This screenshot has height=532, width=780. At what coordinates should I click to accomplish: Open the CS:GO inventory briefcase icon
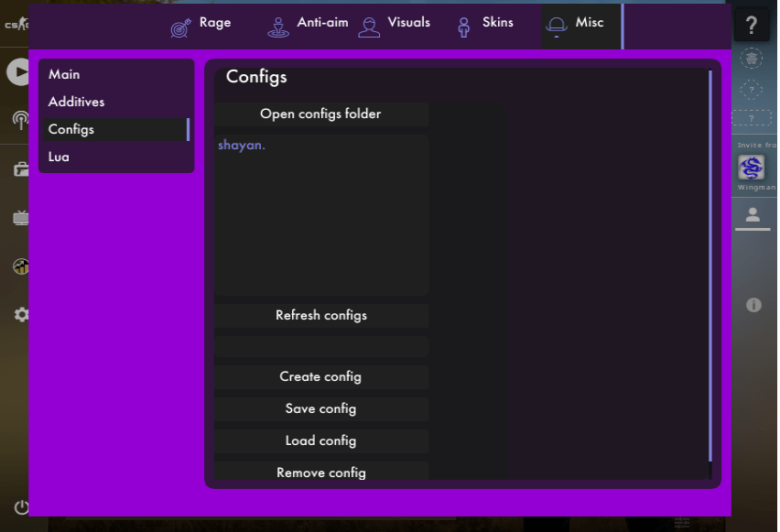point(21,169)
